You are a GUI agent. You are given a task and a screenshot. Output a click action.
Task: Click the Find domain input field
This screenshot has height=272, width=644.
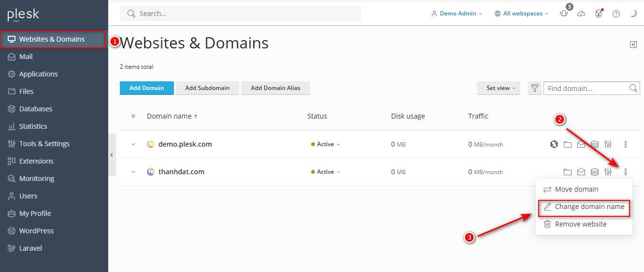(586, 88)
